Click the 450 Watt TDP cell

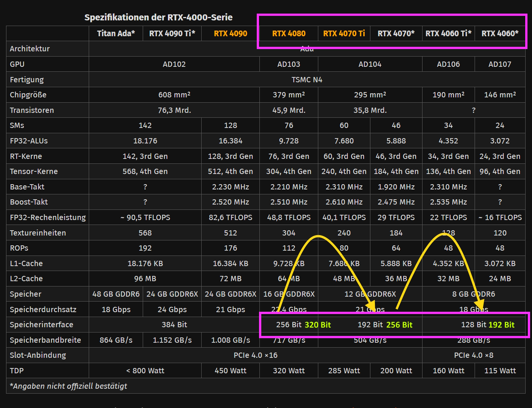click(x=230, y=371)
